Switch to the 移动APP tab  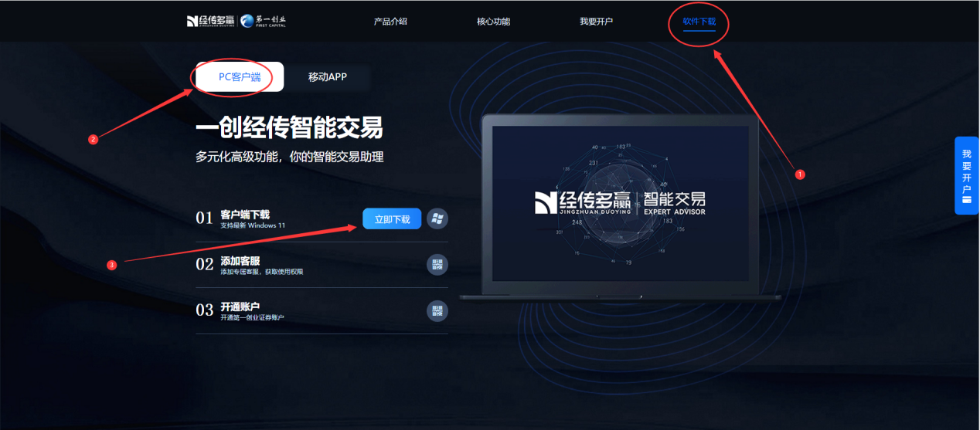pyautogui.click(x=328, y=77)
